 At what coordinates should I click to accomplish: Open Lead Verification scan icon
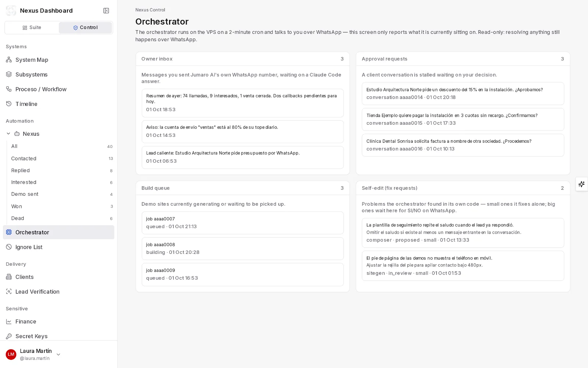[9, 291]
